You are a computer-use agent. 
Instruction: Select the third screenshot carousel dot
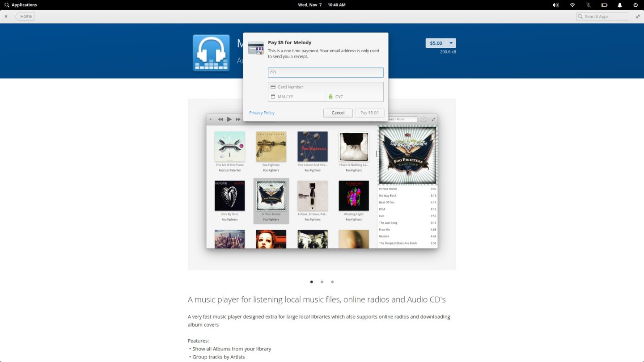[x=332, y=282]
